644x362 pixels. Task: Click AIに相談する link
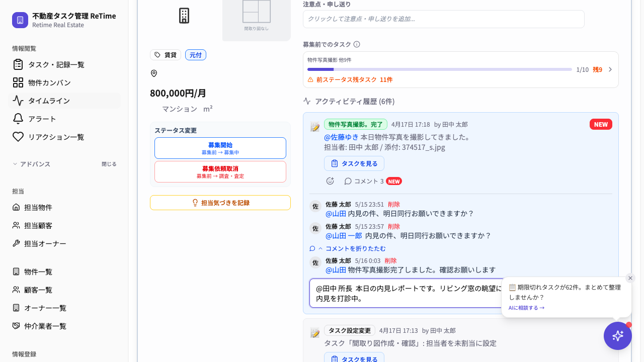[x=526, y=308]
